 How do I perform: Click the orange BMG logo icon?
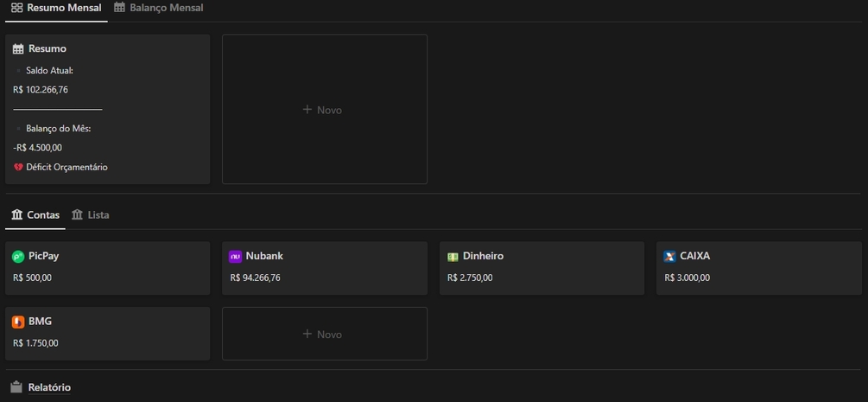[x=18, y=322]
